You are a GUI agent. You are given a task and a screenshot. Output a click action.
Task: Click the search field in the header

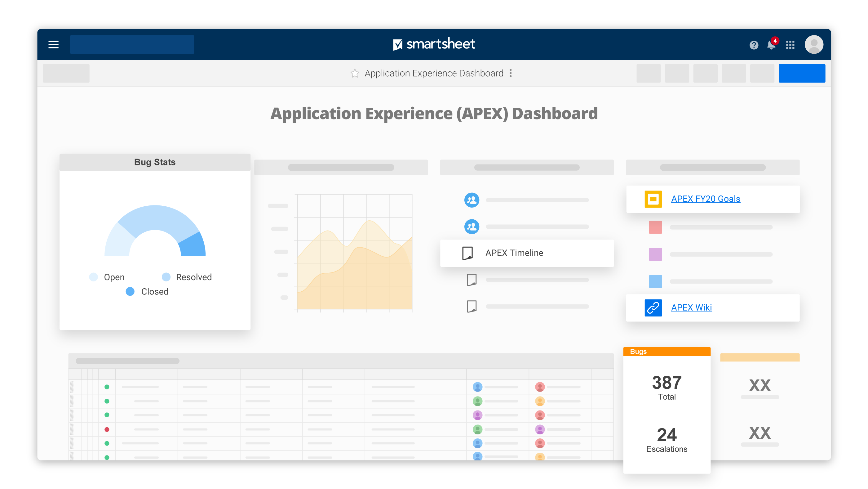tap(132, 44)
